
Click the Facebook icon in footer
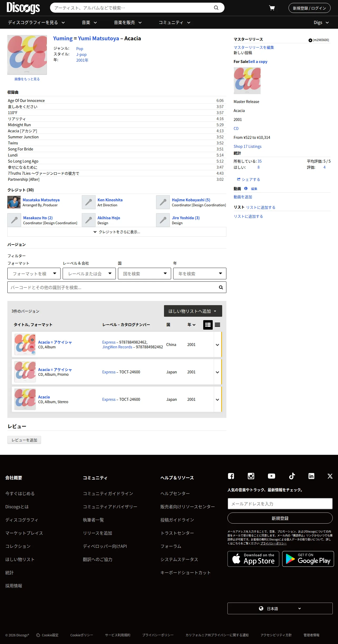(231, 476)
